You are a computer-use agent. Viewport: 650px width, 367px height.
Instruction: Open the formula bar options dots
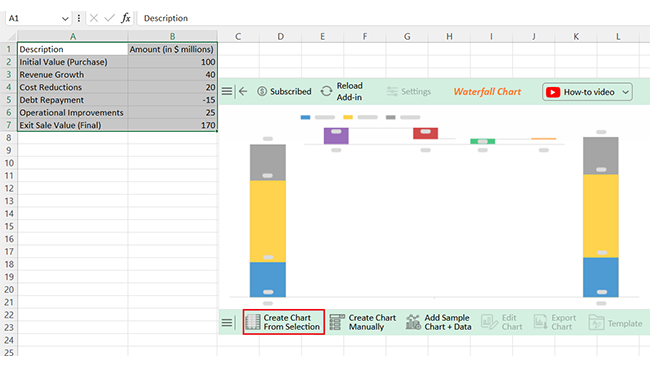[x=79, y=18]
